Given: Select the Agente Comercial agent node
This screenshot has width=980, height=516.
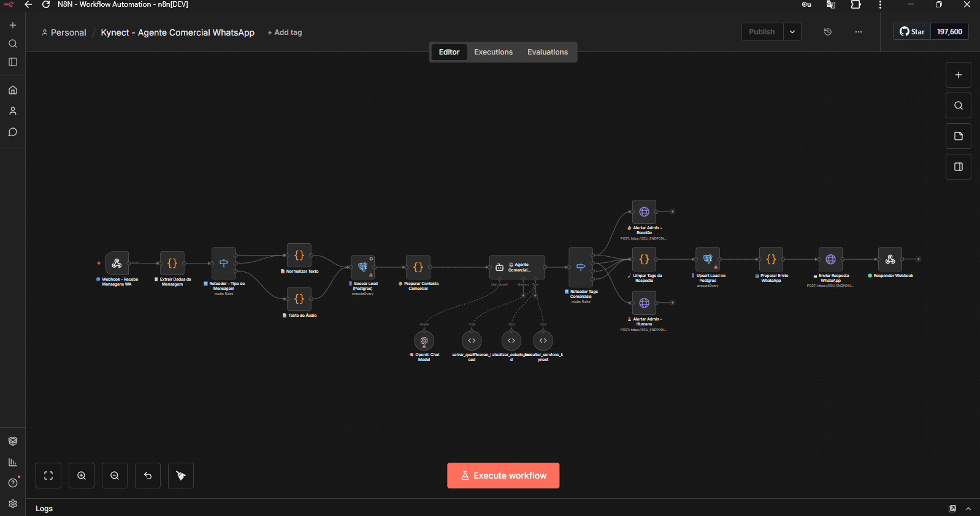Looking at the screenshot, I should click(x=517, y=267).
